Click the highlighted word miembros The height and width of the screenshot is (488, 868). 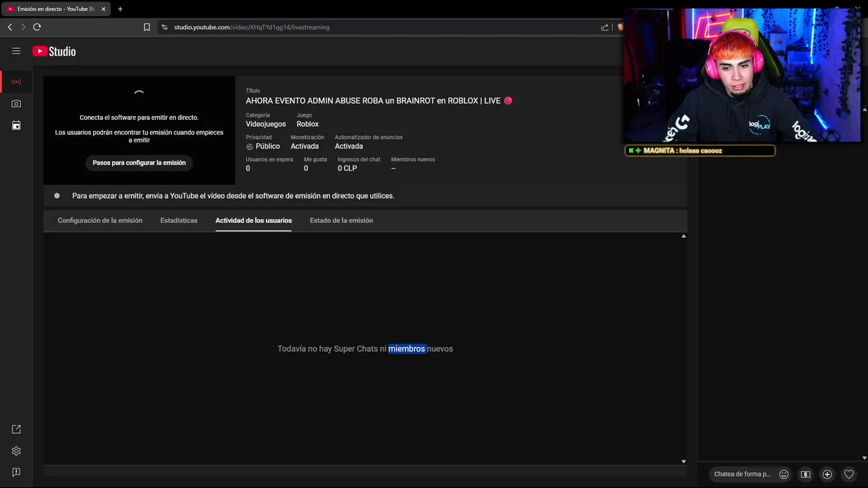tap(407, 349)
